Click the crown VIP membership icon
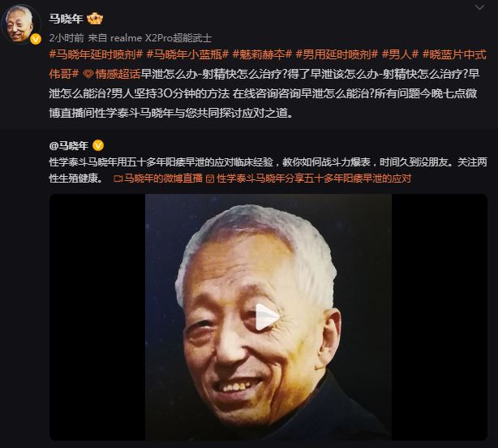 [x=95, y=19]
